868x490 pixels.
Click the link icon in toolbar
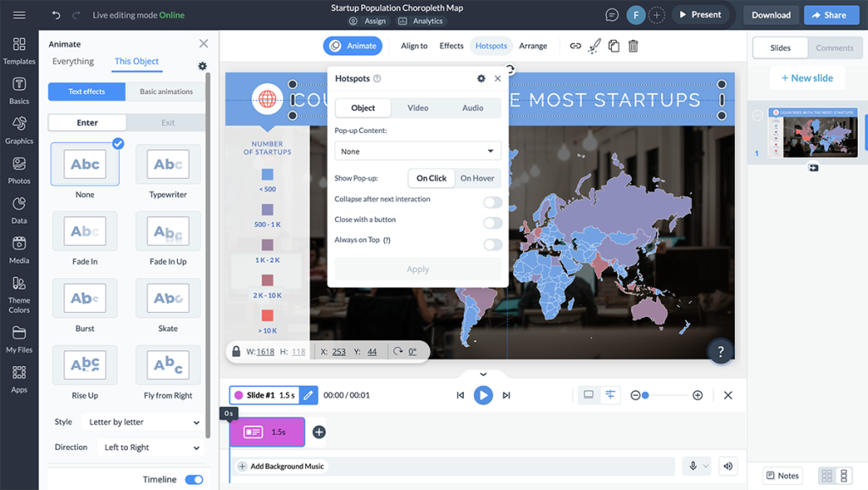tap(576, 46)
